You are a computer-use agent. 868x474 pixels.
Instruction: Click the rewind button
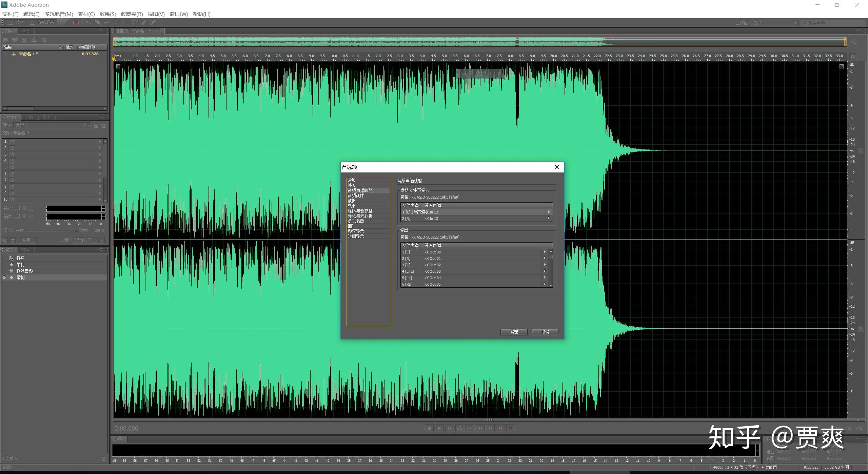[x=480, y=428]
